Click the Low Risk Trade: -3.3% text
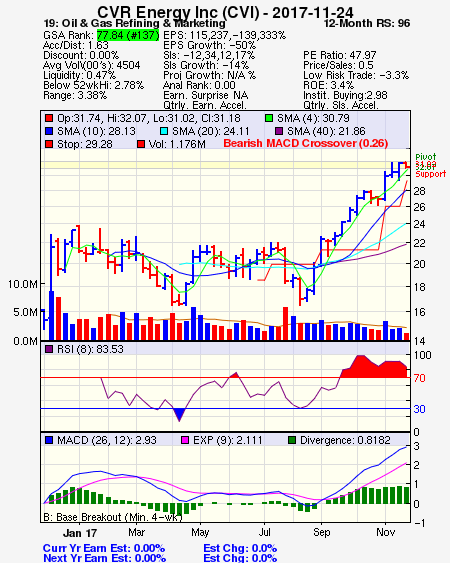The height and width of the screenshot is (563, 450). (356, 75)
